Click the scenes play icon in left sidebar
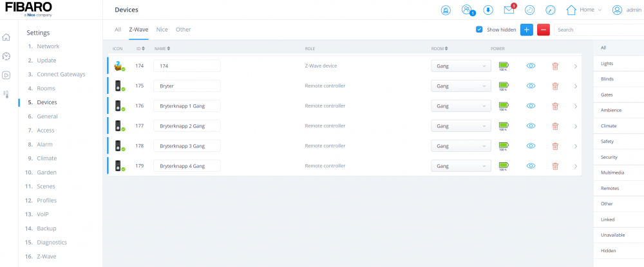644x267 pixels. click(x=6, y=75)
